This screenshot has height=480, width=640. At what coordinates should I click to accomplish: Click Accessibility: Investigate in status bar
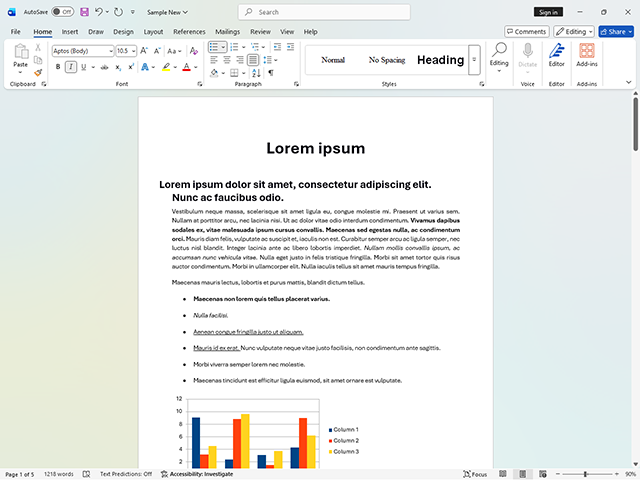pos(197,474)
